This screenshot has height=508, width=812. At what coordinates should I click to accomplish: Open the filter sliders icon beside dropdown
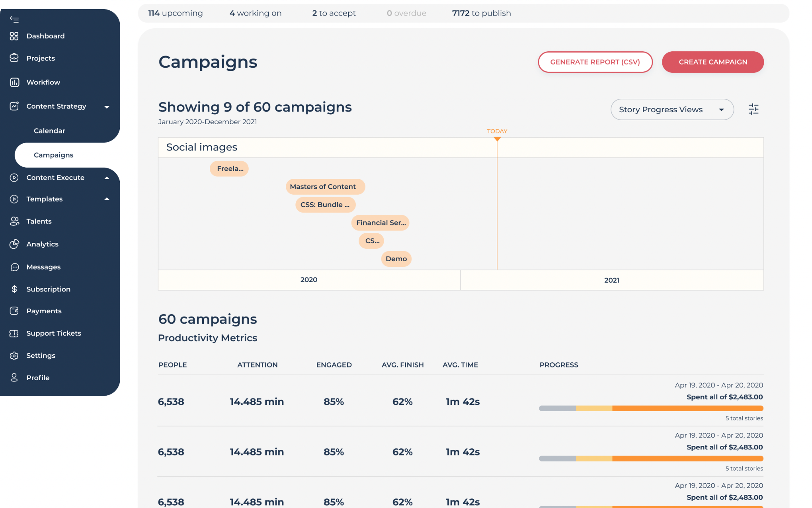[x=753, y=109]
